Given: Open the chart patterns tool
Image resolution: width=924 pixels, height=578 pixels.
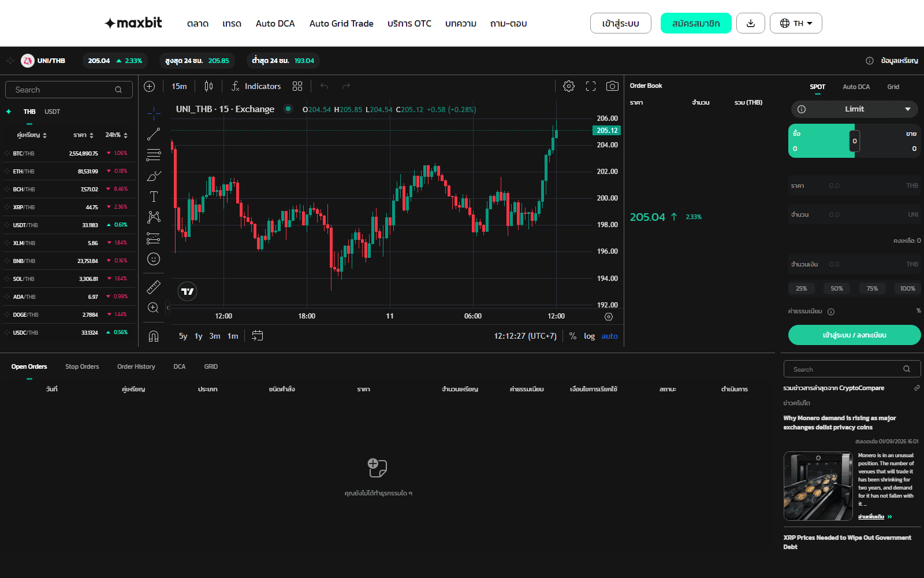Looking at the screenshot, I should 154,217.
